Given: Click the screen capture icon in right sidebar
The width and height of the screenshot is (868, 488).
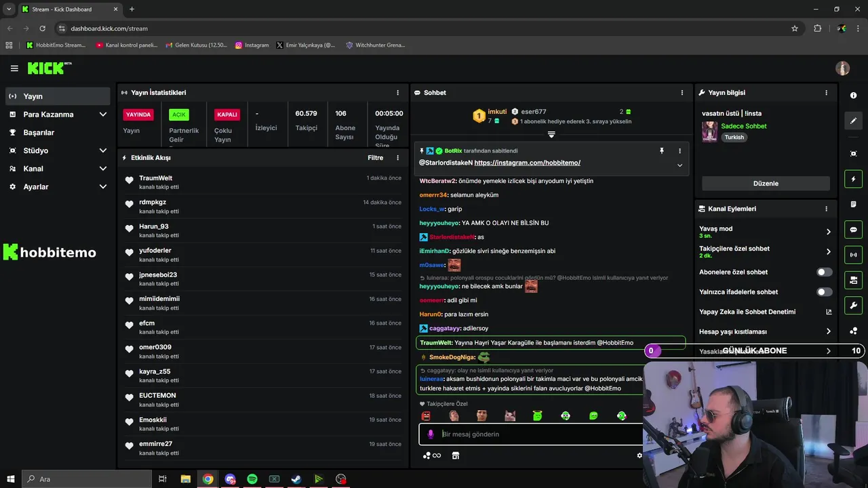Looking at the screenshot, I should (x=853, y=154).
